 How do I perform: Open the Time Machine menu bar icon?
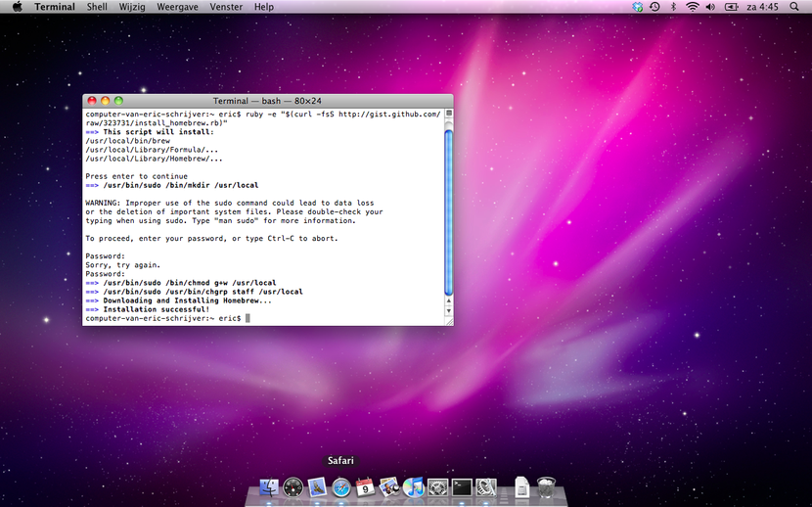tap(655, 7)
